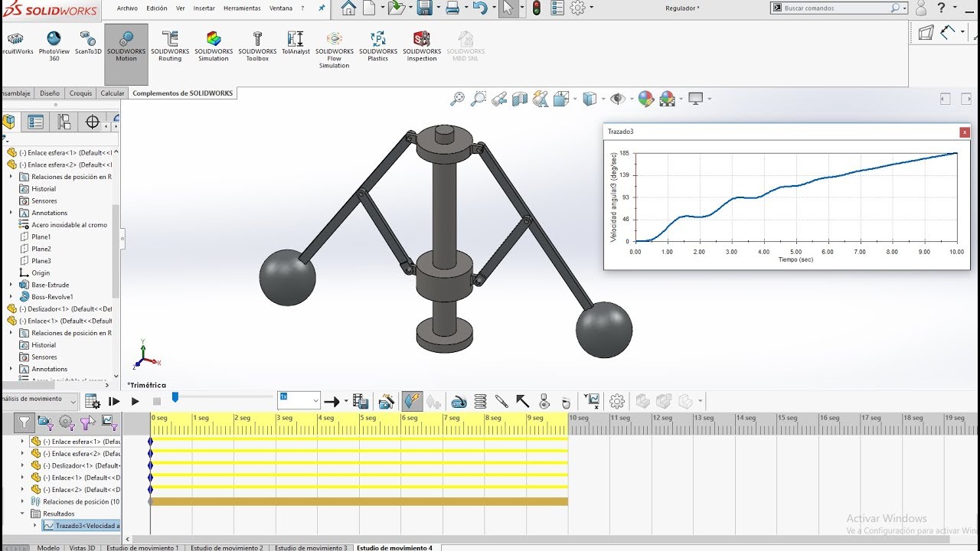Open Motion Study Properties gear
Screen dimensions: 980x551
click(x=616, y=401)
